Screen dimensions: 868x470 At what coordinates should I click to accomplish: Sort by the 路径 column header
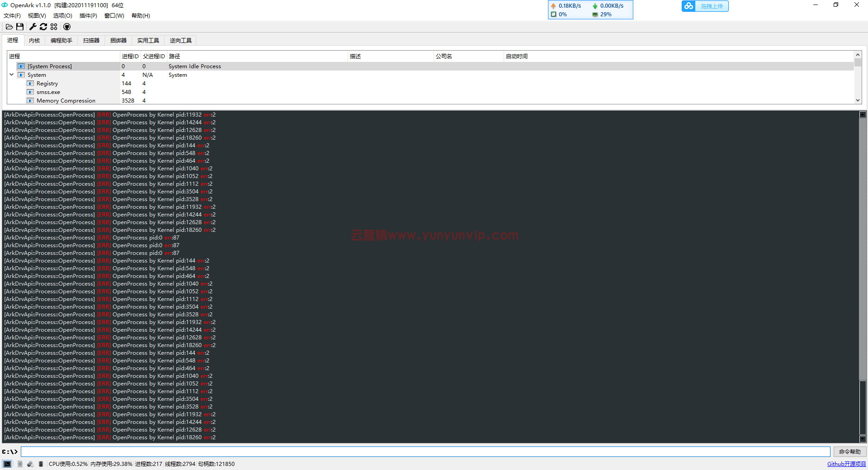(x=257, y=56)
